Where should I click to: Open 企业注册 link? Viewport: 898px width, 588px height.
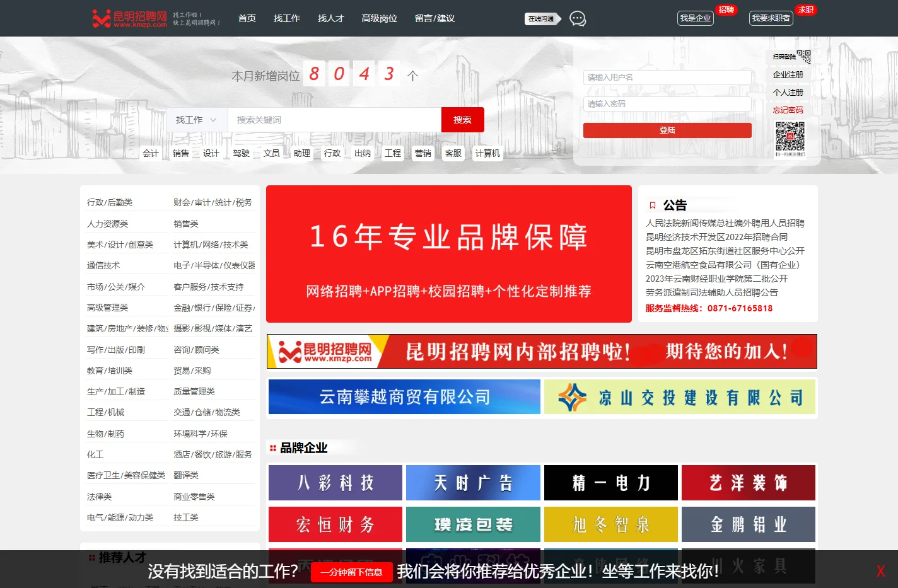pyautogui.click(x=788, y=75)
